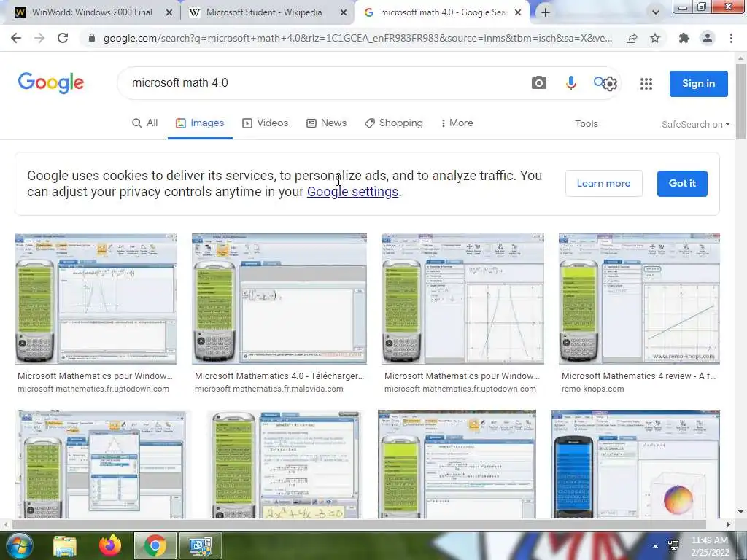Open the Chrome profile avatar icon
Viewport: 747px width, 560px height.
pos(708,38)
